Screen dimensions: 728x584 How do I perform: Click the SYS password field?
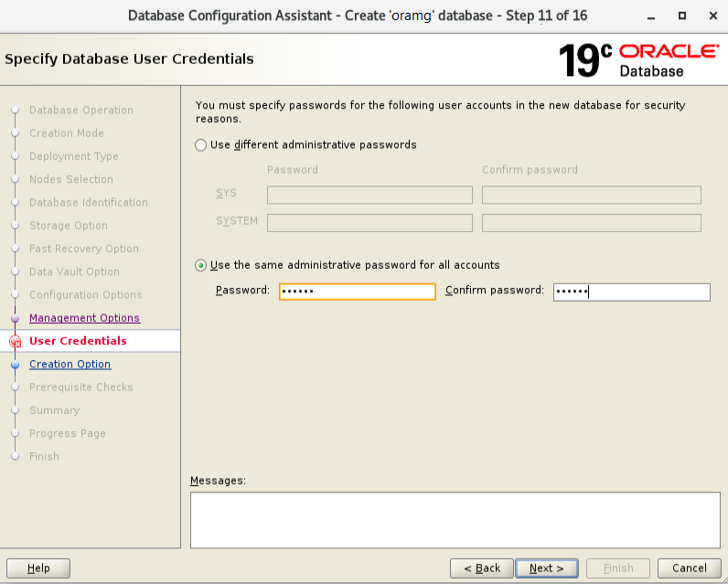click(369, 195)
